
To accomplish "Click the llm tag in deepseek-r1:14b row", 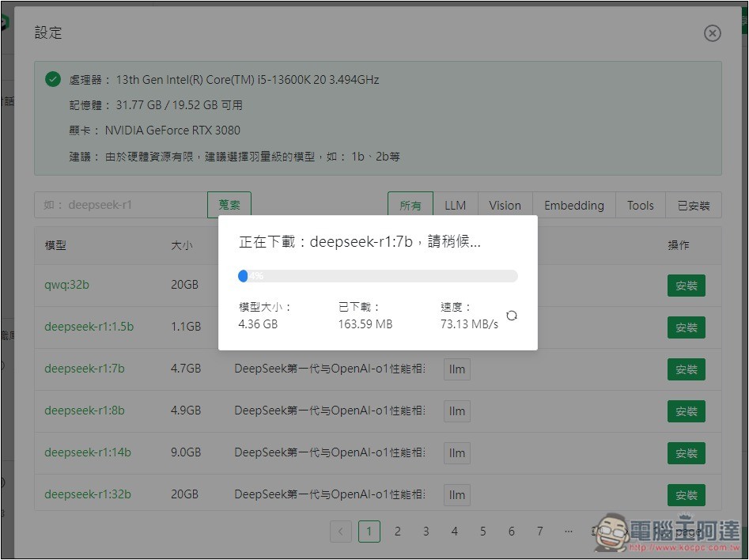I will tap(457, 453).
